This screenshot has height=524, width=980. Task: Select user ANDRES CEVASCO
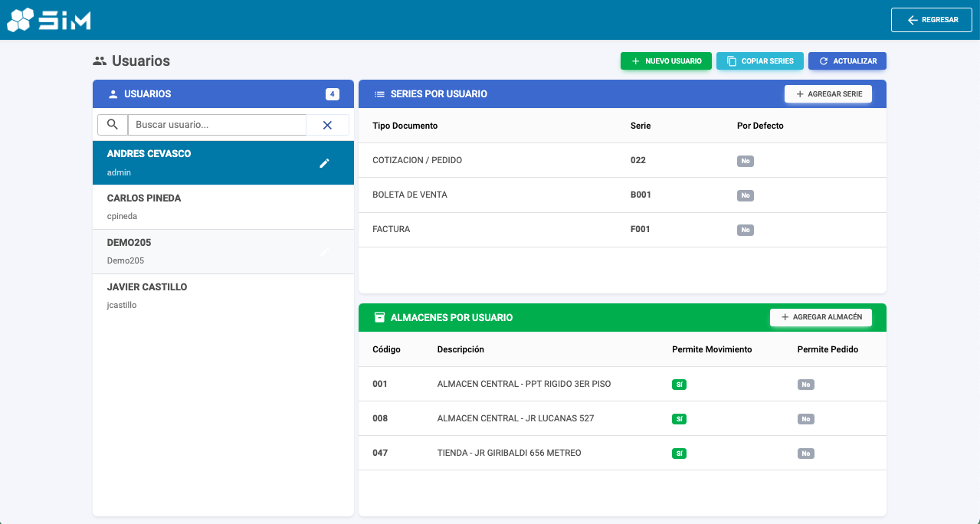pyautogui.click(x=223, y=162)
